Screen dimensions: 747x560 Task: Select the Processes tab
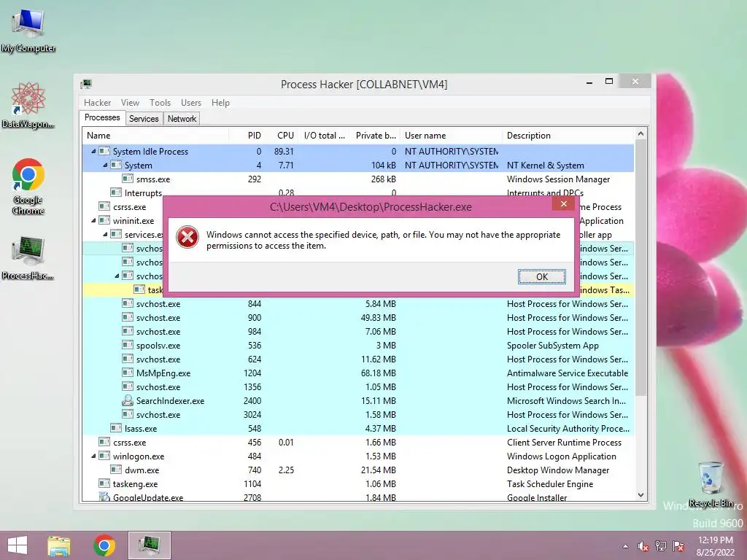click(102, 117)
